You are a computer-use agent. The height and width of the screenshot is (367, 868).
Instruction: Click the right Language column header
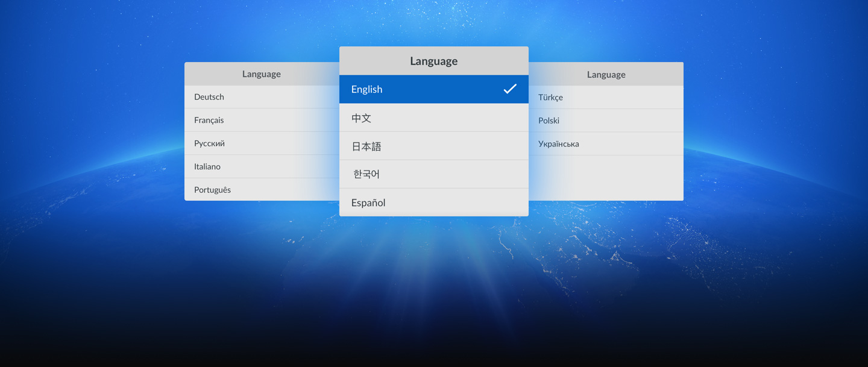606,74
